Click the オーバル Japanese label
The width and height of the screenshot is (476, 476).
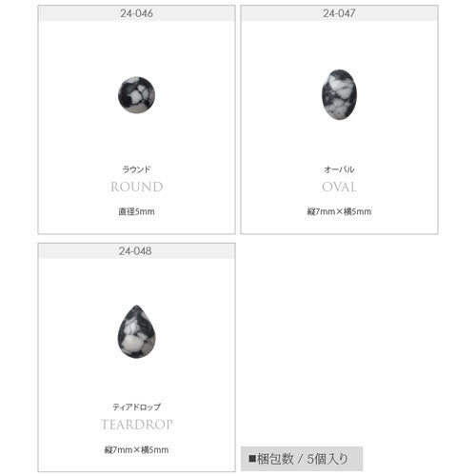(339, 169)
